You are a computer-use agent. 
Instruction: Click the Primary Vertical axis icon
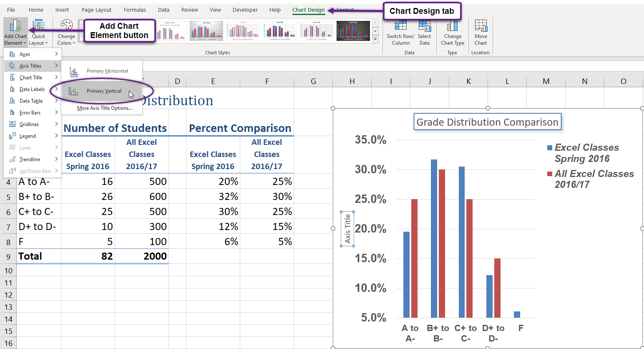[x=73, y=91]
